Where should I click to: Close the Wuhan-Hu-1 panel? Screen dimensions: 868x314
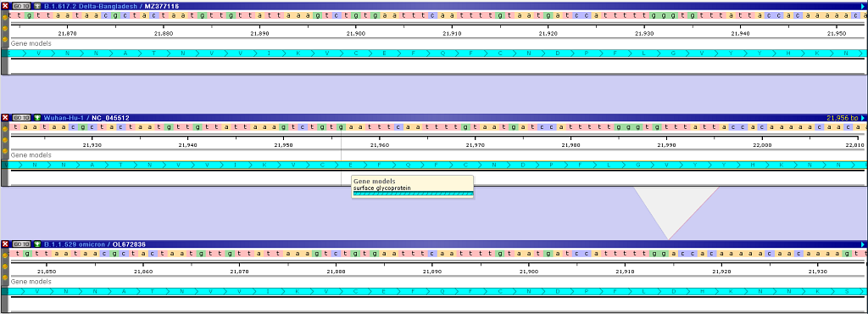coord(6,117)
